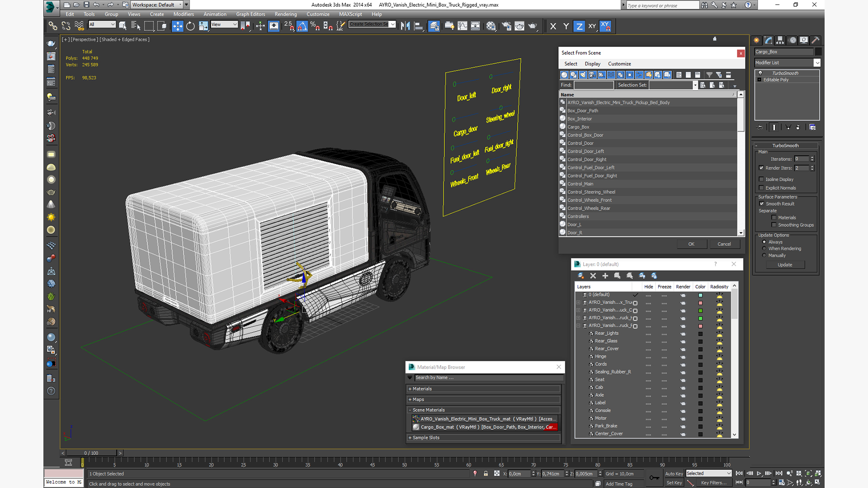Screen dimensions: 868x488
Task: Open Reference Coordinate System View dropdown
Action: (224, 24)
